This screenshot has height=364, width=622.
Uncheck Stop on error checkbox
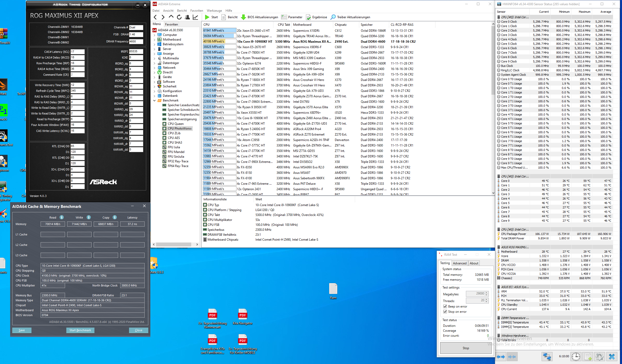(x=445, y=312)
